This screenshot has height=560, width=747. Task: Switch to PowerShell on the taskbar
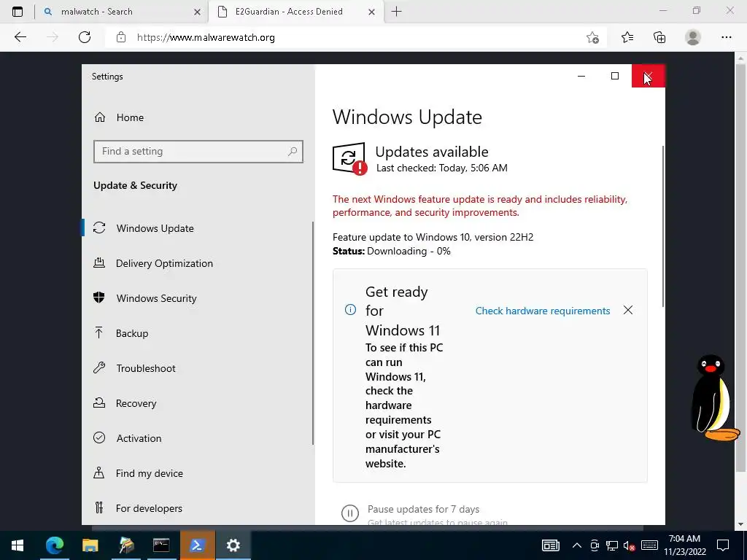point(197,545)
